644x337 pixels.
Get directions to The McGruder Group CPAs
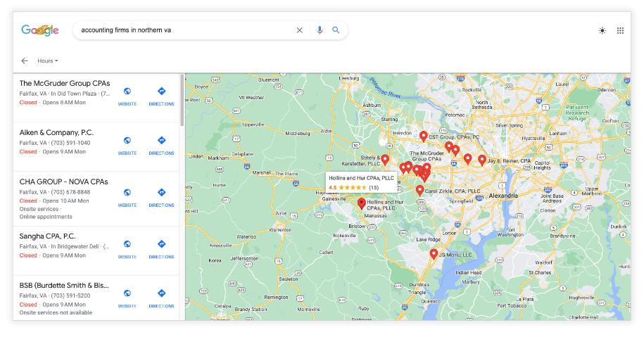click(161, 96)
